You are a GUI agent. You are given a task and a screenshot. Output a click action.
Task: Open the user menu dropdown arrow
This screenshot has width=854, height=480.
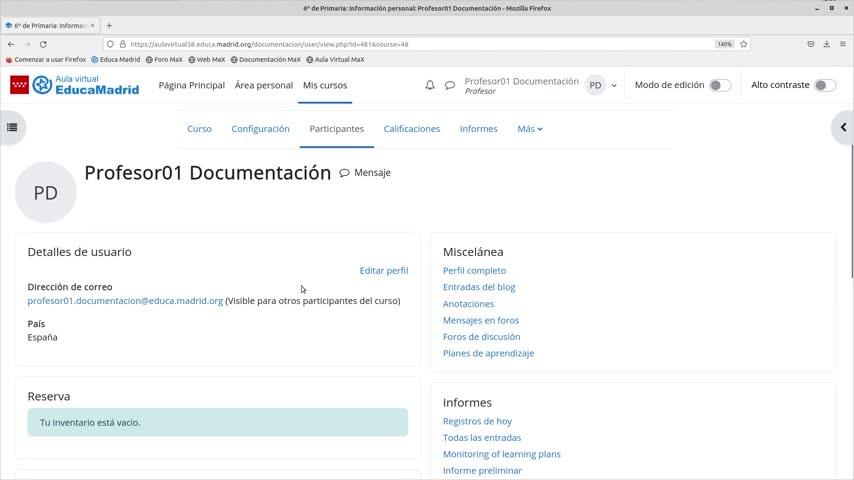(614, 86)
